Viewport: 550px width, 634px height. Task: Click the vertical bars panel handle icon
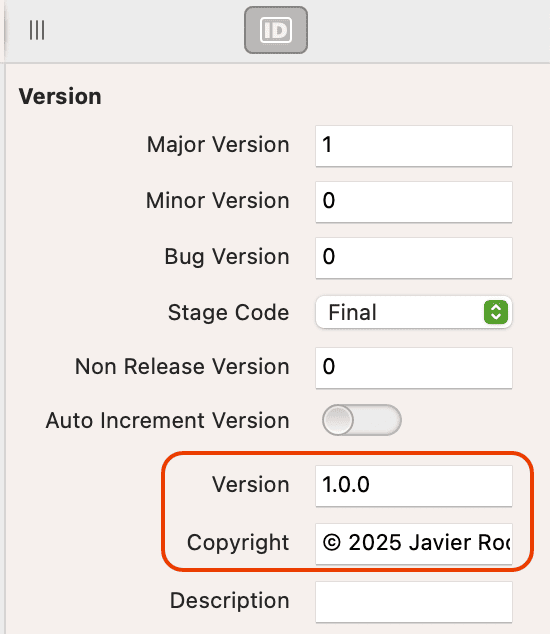coord(37,30)
